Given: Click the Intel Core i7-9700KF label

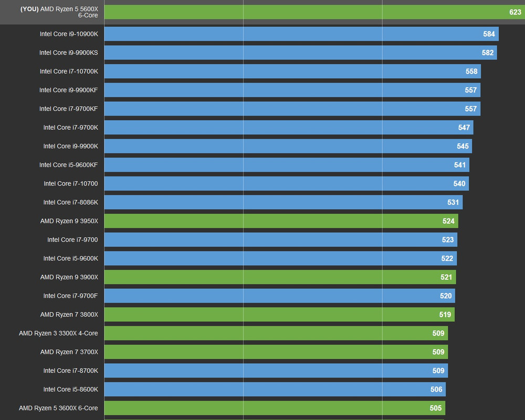Looking at the screenshot, I should [69, 109].
